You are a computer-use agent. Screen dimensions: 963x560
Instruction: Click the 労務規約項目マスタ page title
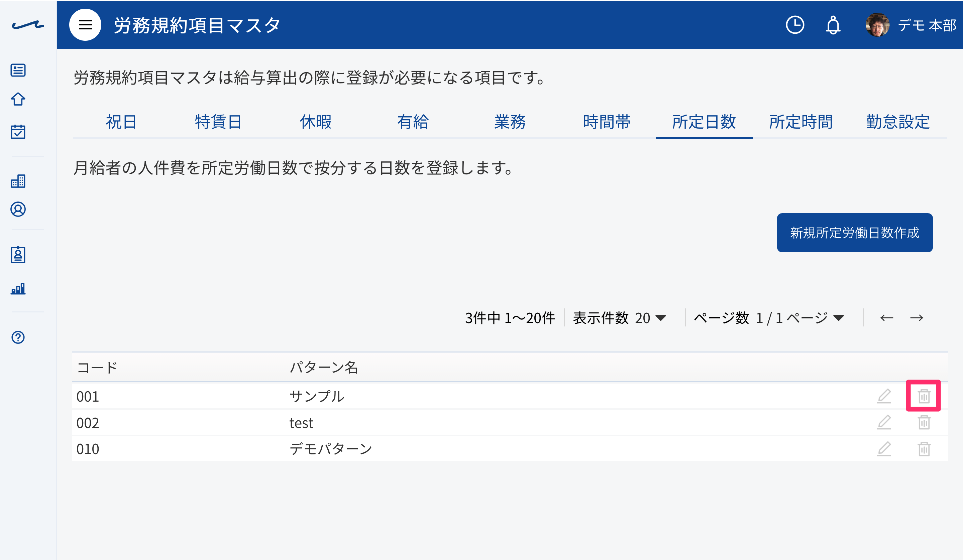tap(197, 25)
